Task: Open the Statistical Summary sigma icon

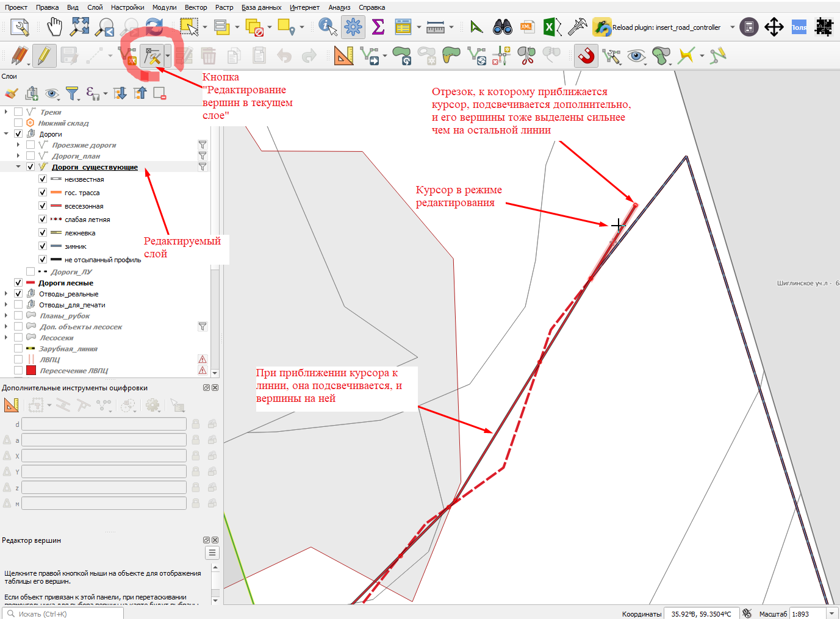Action: coord(378,27)
